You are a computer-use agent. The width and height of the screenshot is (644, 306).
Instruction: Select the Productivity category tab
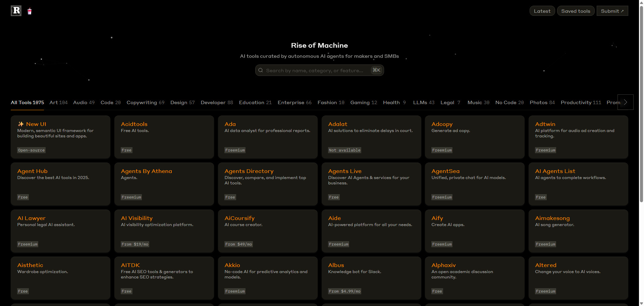pyautogui.click(x=581, y=102)
